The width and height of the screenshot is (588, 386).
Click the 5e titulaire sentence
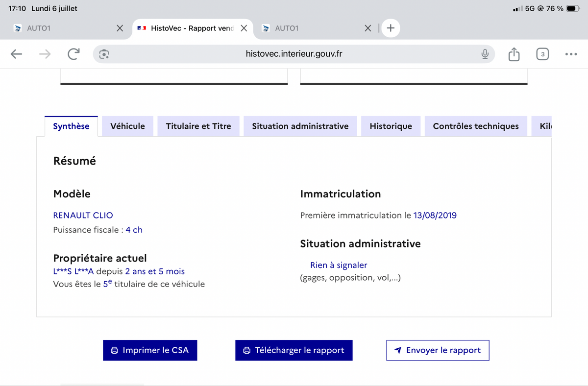tap(129, 284)
